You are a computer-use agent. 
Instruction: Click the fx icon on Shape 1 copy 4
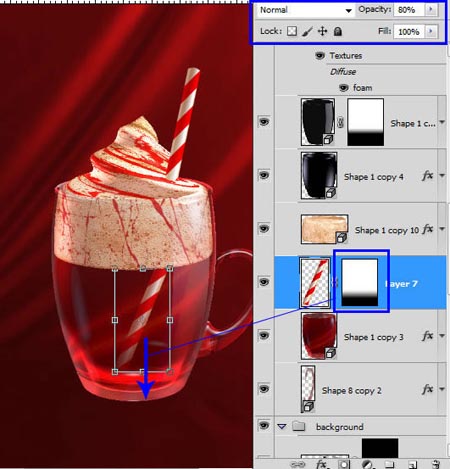click(x=427, y=175)
